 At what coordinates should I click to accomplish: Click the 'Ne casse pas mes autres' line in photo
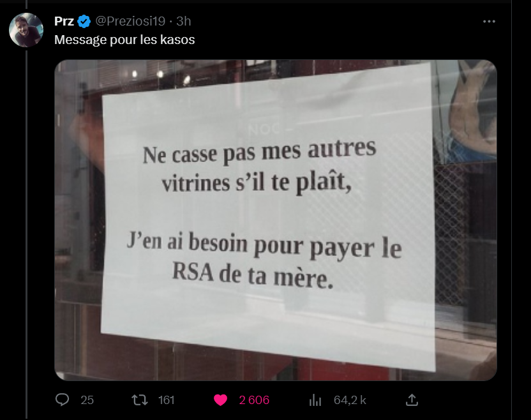259,151
